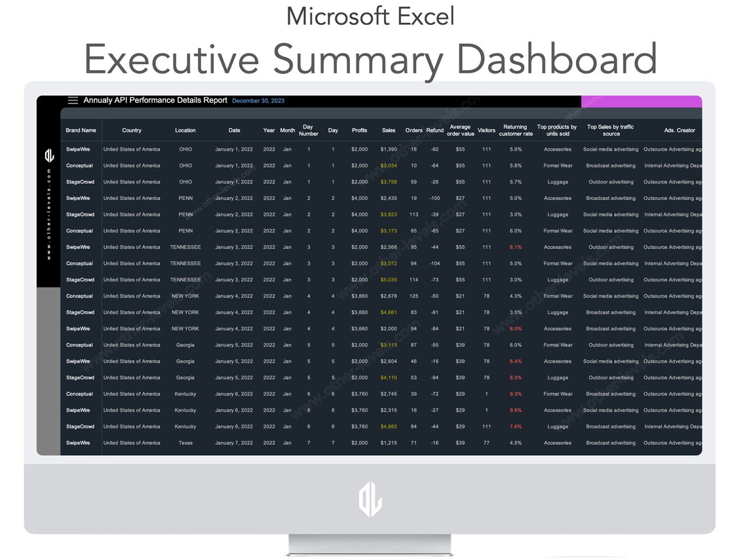This screenshot has height=560, width=747.
Task: Click NEW YORK in the SwipeWire row
Action: coord(185,329)
